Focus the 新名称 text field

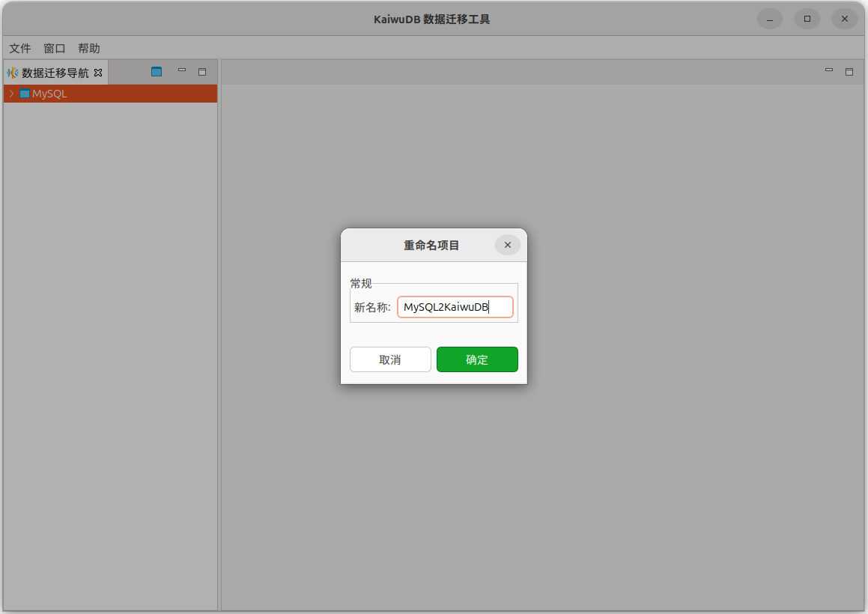coord(455,307)
